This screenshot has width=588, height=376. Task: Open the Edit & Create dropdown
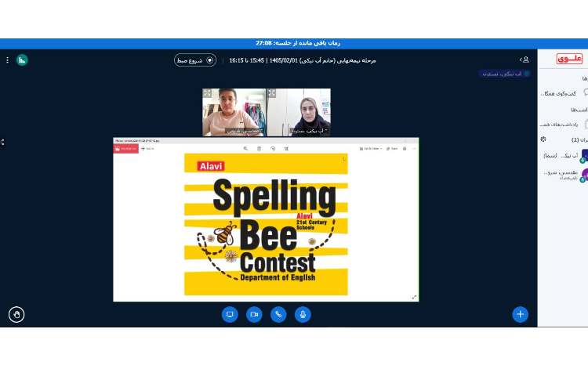coord(371,149)
